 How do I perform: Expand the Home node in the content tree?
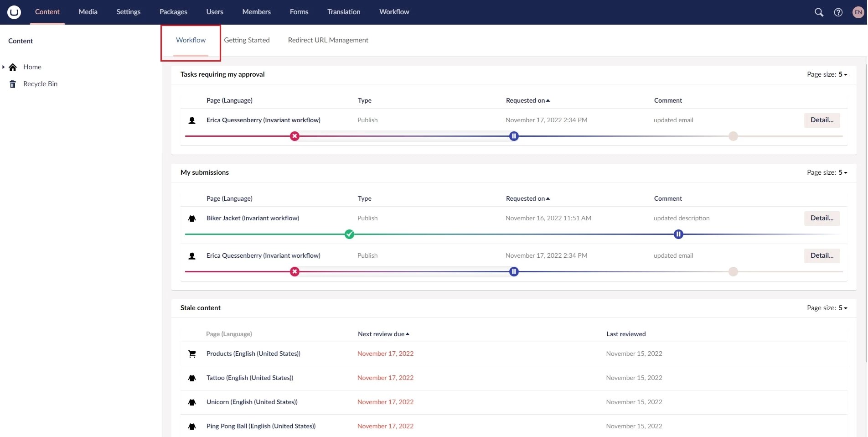tap(4, 67)
